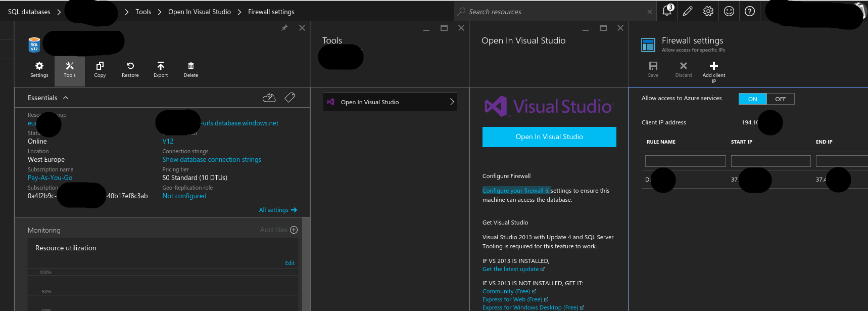
Task: Open All settings link
Action: coord(278,210)
